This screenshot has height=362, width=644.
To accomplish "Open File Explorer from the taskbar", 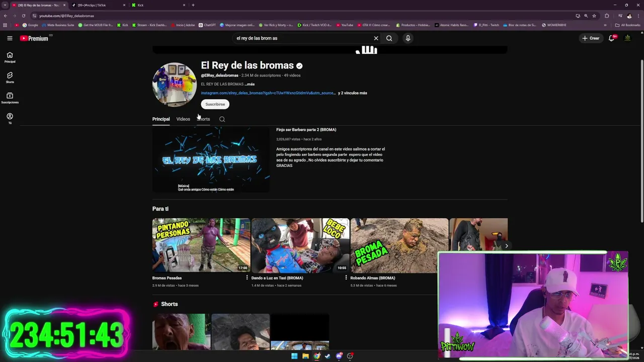I will point(305,356).
